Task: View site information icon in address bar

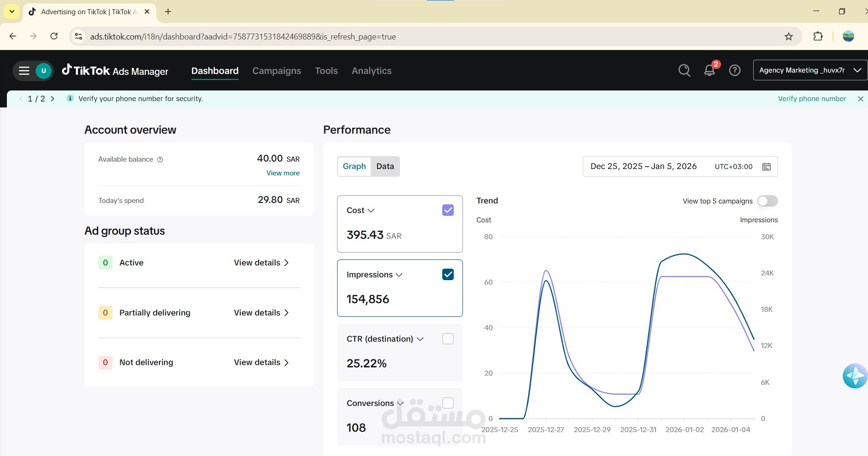Action: [x=79, y=36]
